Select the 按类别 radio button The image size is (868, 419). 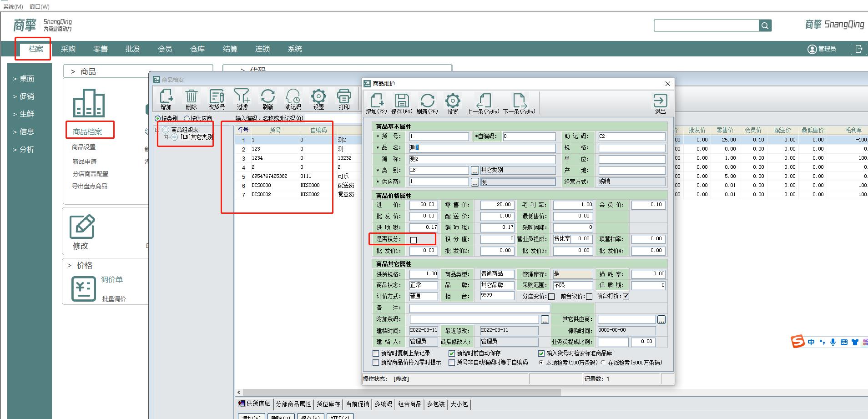(x=158, y=118)
